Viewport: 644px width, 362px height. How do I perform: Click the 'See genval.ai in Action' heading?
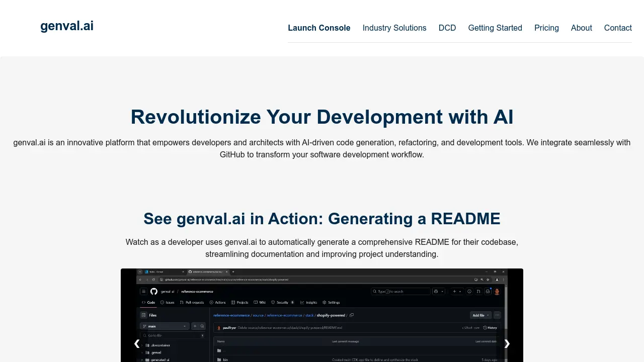[322, 219]
